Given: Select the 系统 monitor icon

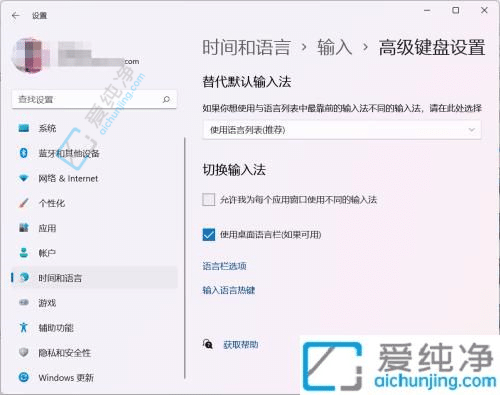Looking at the screenshot, I should point(24,128).
